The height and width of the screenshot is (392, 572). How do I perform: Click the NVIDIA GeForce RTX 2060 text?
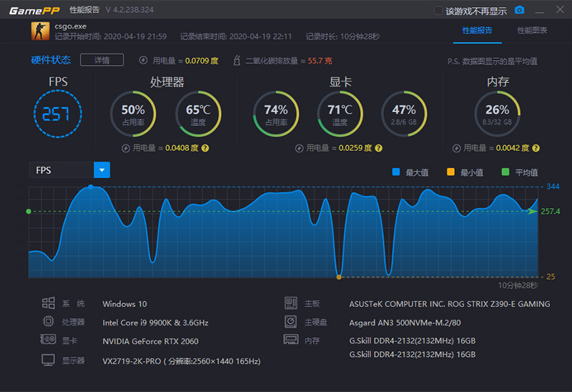click(x=151, y=341)
